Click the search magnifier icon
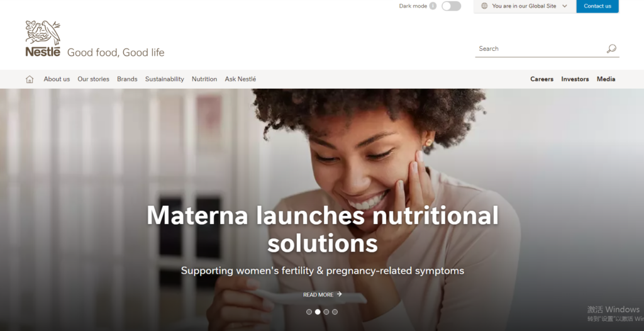The width and height of the screenshot is (644, 331). [x=611, y=48]
